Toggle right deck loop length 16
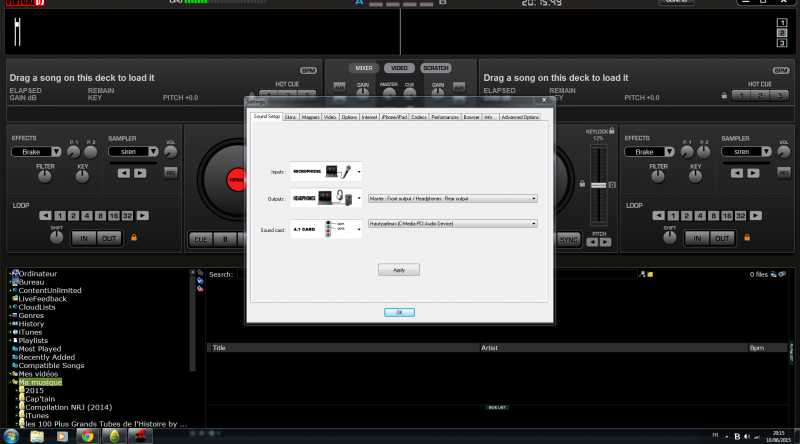Screen dimensions: 800x444 (727, 215)
